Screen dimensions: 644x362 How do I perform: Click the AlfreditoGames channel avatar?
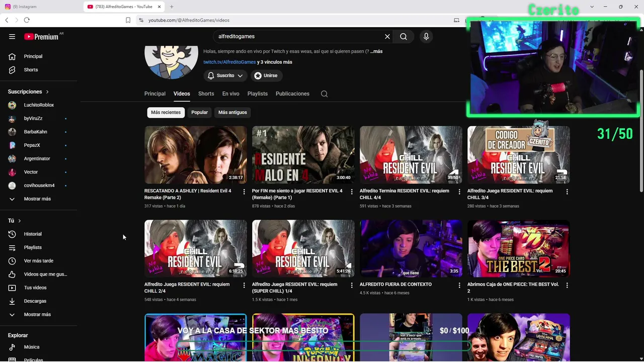pyautogui.click(x=171, y=62)
